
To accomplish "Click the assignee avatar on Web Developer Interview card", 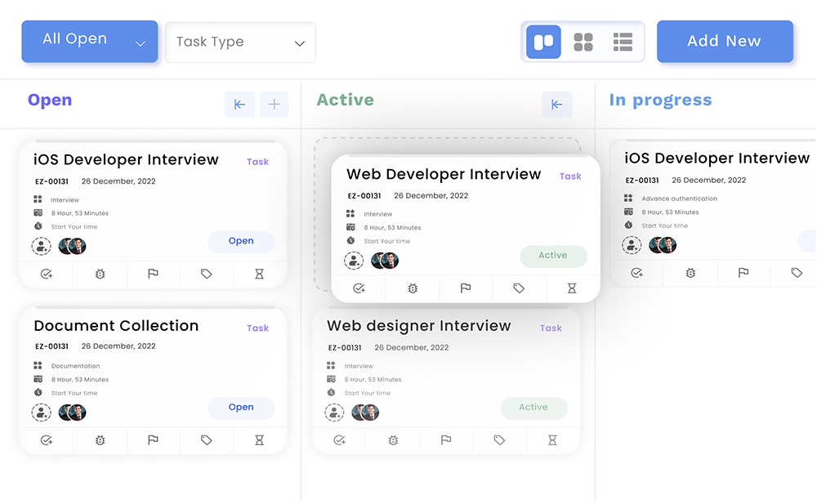I will [385, 260].
